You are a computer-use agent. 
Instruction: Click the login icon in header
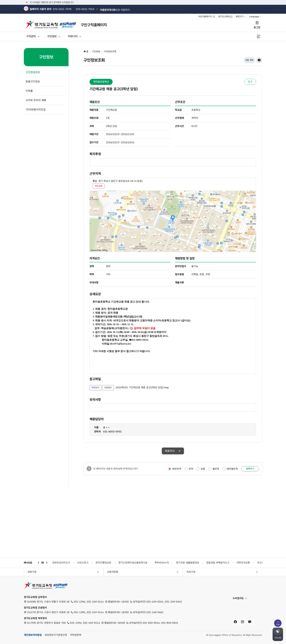pos(257,23)
